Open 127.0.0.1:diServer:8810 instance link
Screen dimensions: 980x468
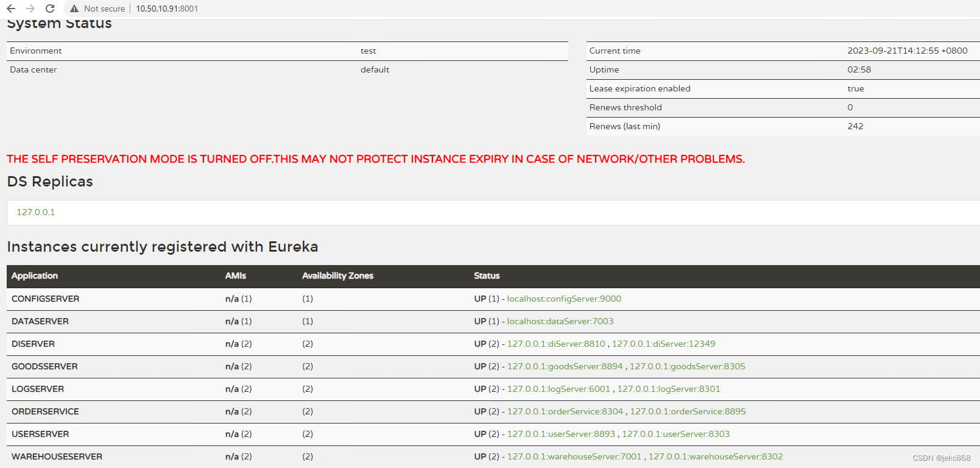pyautogui.click(x=556, y=344)
